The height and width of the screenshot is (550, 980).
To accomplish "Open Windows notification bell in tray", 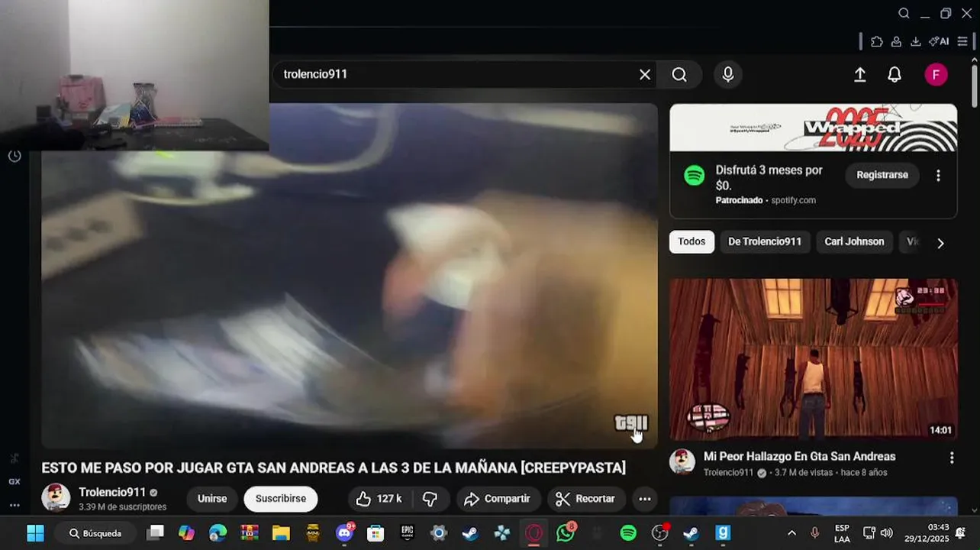I will point(961,533).
